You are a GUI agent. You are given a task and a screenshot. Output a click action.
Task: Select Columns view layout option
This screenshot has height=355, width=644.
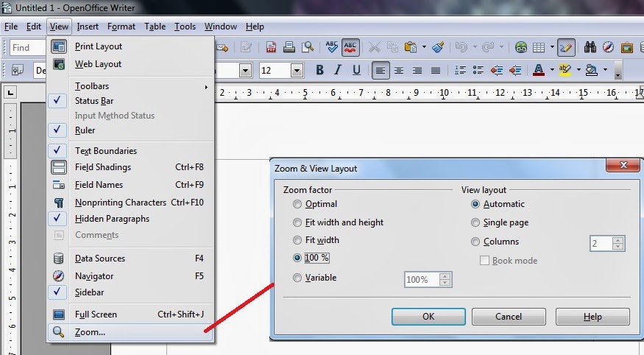click(x=475, y=242)
